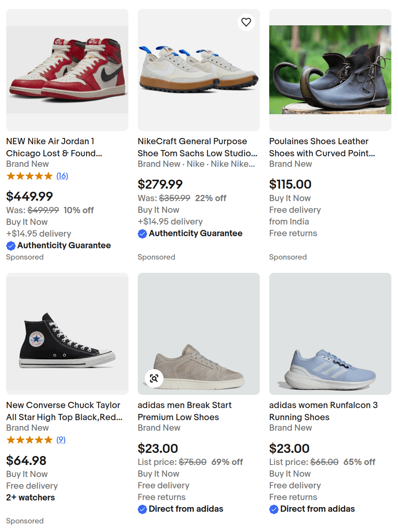Viewport: 398px width, 532px height.
Task: Open the New Converse Chuck Taylor title link
Action: (64, 411)
